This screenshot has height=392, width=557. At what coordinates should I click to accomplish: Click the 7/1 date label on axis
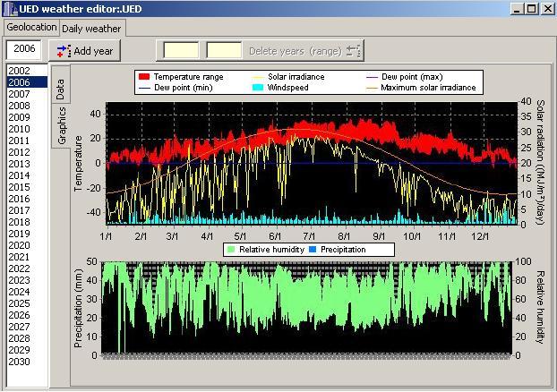click(309, 236)
